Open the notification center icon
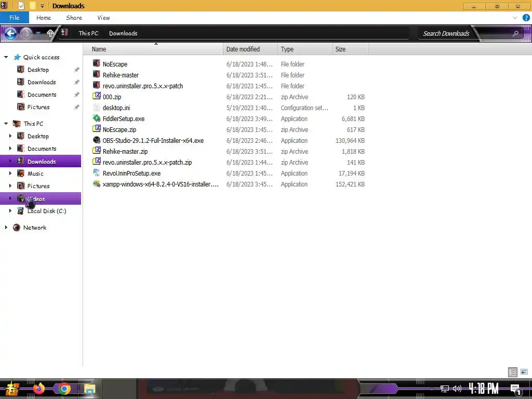The image size is (532, 399). [516, 389]
